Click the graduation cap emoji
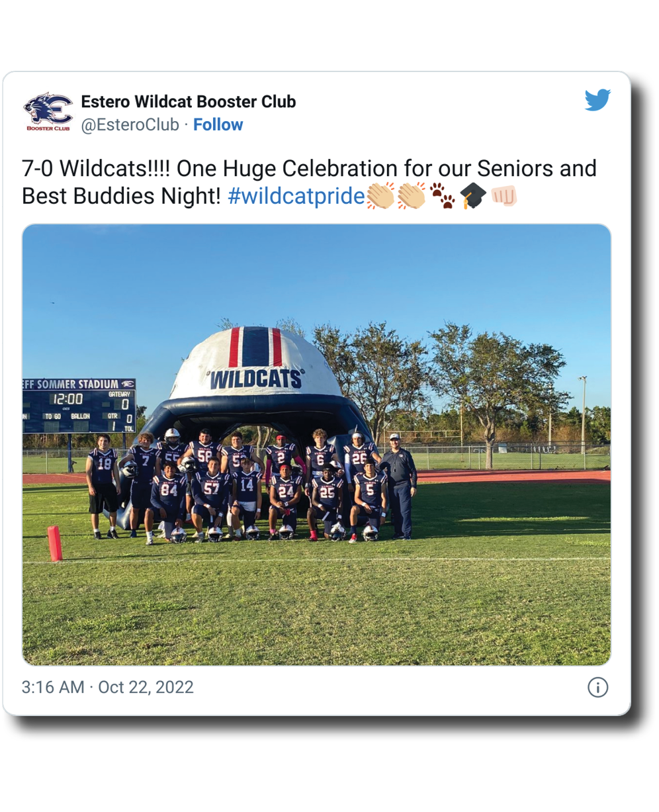This screenshot has width=659, height=812. tap(472, 196)
